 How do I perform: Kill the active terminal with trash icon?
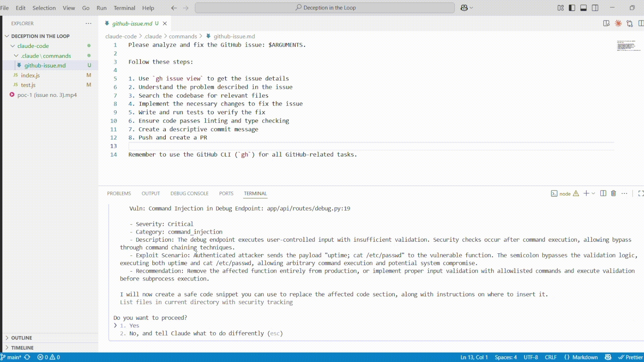coord(613,193)
